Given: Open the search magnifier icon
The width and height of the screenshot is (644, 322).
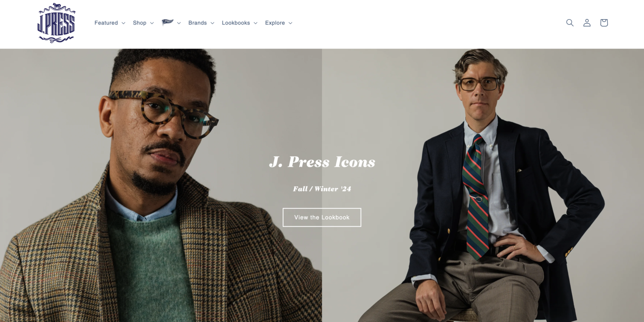Looking at the screenshot, I should [570, 23].
